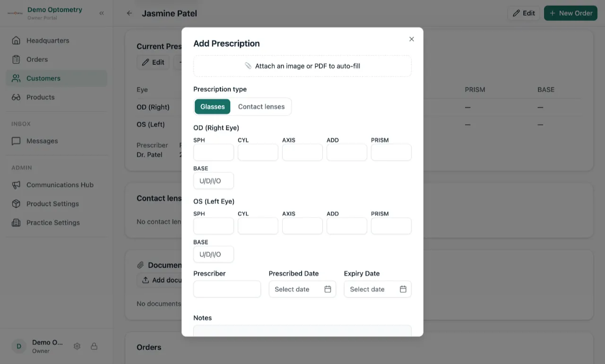Click the paperclip attach icon
Image resolution: width=605 pixels, height=364 pixels.
point(248,66)
